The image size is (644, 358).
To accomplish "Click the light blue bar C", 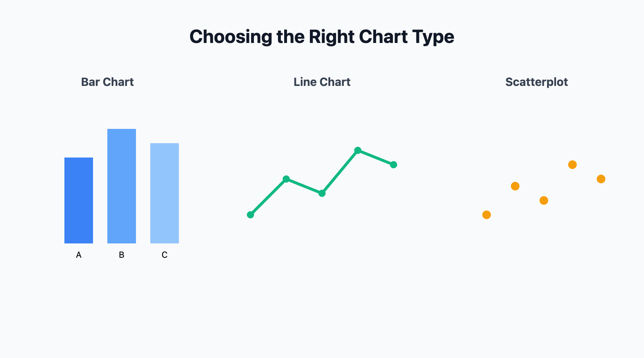I will [x=165, y=193].
